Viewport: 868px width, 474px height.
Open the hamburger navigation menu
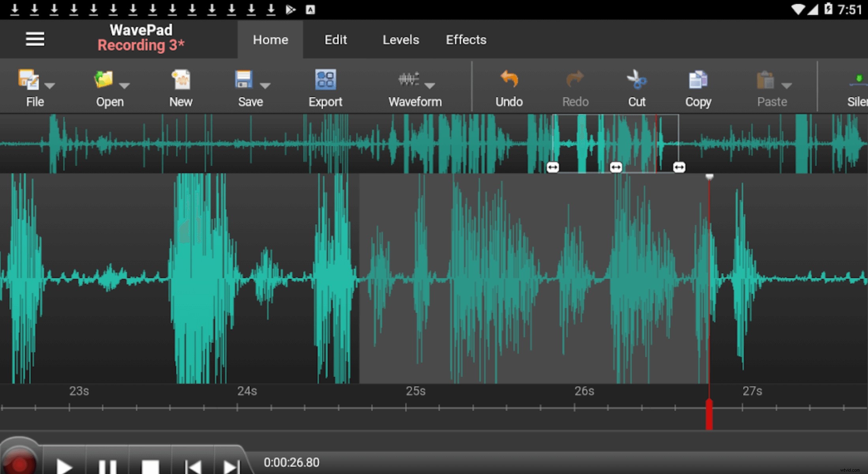(35, 39)
